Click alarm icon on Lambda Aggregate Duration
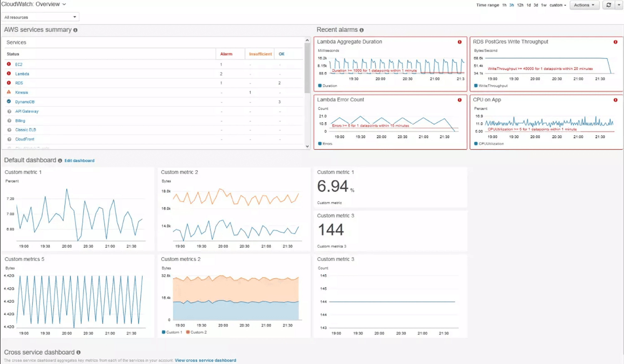 click(x=460, y=42)
